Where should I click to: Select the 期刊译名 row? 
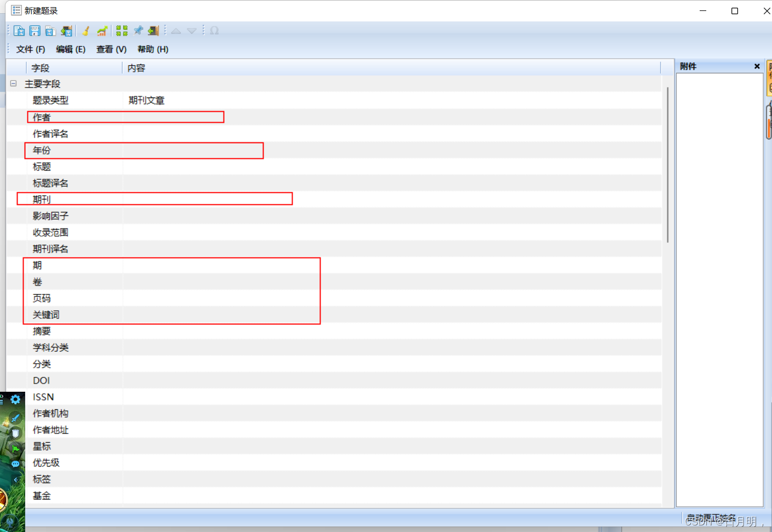(334, 249)
